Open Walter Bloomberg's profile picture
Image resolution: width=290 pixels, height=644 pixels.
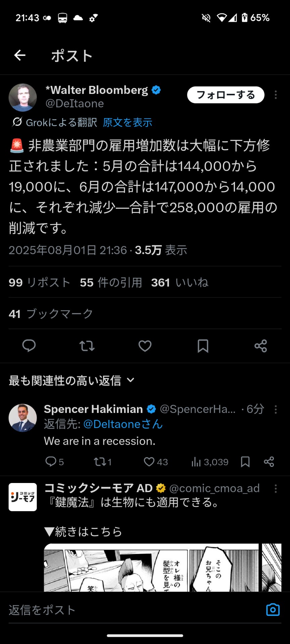23,98
